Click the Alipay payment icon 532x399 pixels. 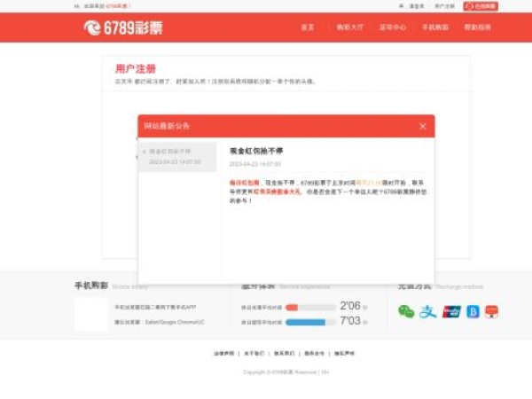click(x=427, y=311)
